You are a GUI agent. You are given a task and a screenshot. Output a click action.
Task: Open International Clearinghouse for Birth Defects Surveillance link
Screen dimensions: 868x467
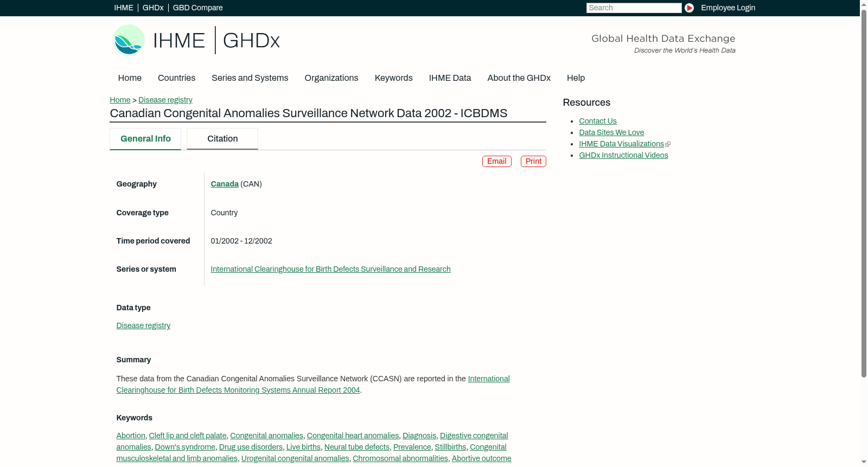(x=330, y=270)
